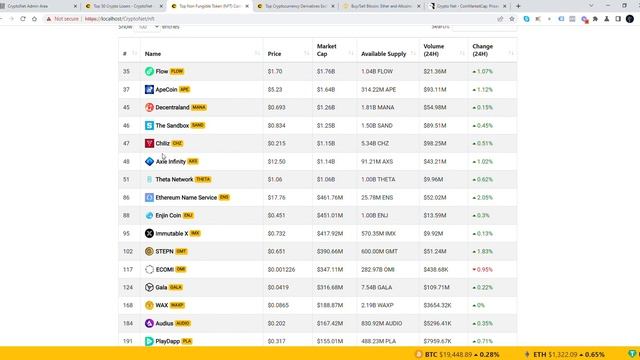Open the Skype extension icon
Screen dimensions: 640x360
[x=527, y=19]
